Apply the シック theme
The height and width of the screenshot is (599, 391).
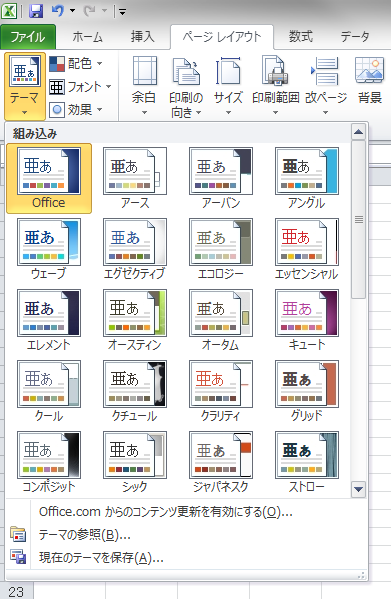pos(135,463)
